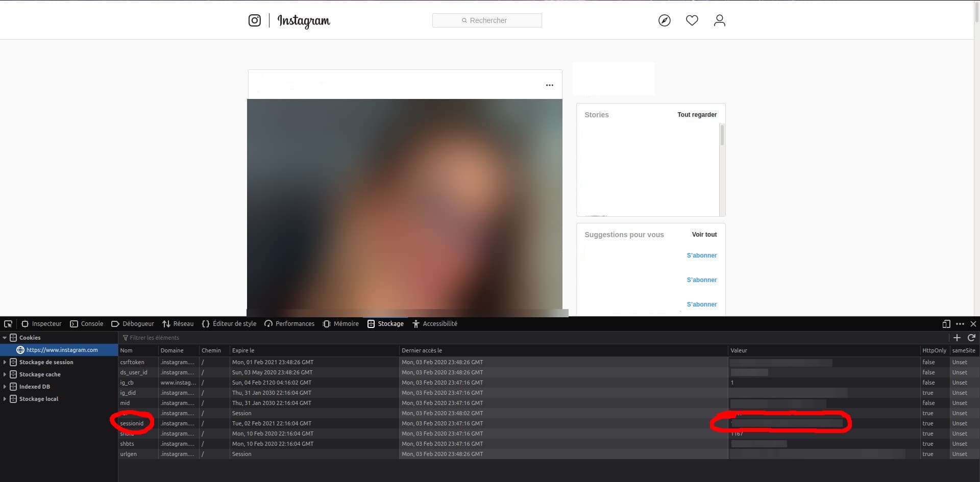Open the profile person icon

(719, 20)
